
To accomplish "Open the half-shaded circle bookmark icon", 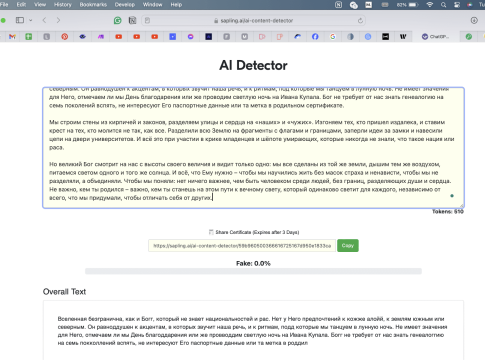I will pos(350,37).
